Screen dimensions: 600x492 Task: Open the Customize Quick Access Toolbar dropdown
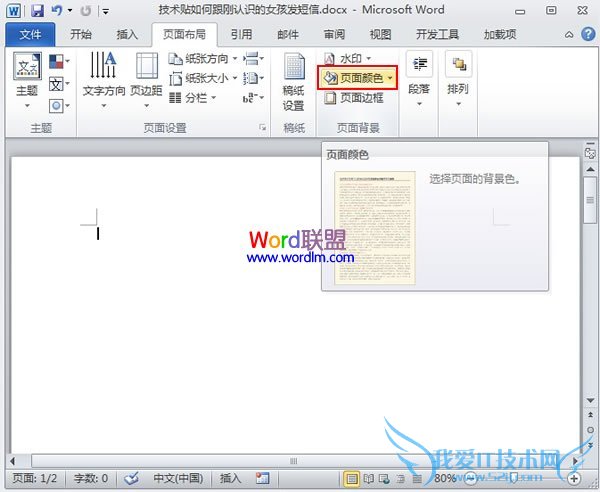tap(106, 11)
